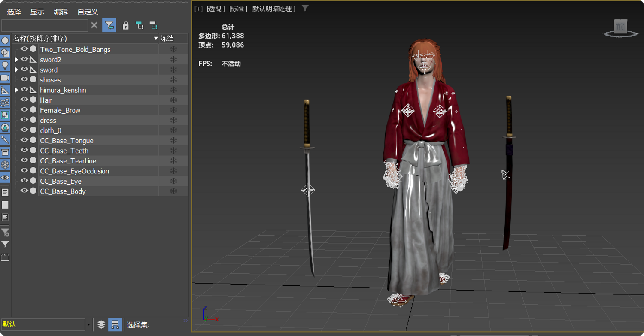Screen dimensions: 644x336
Task: Click the gray-topped hierarchy tree icon in toolbar
Action: click(153, 25)
